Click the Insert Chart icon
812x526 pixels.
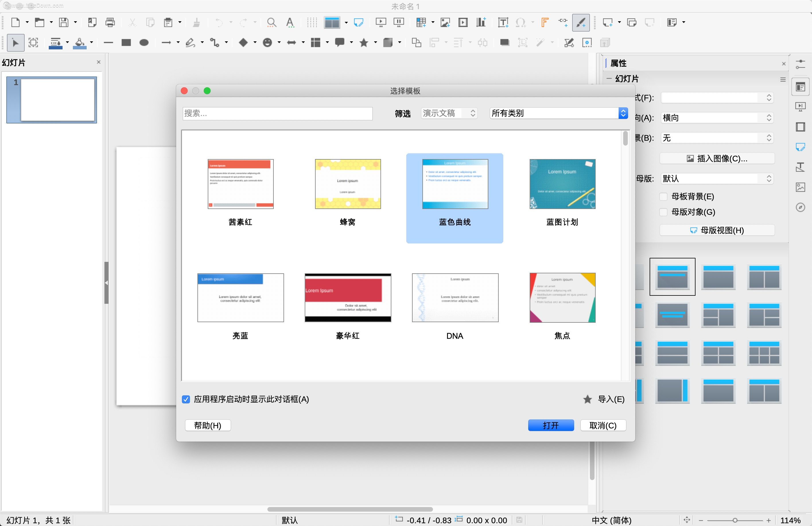coord(481,22)
